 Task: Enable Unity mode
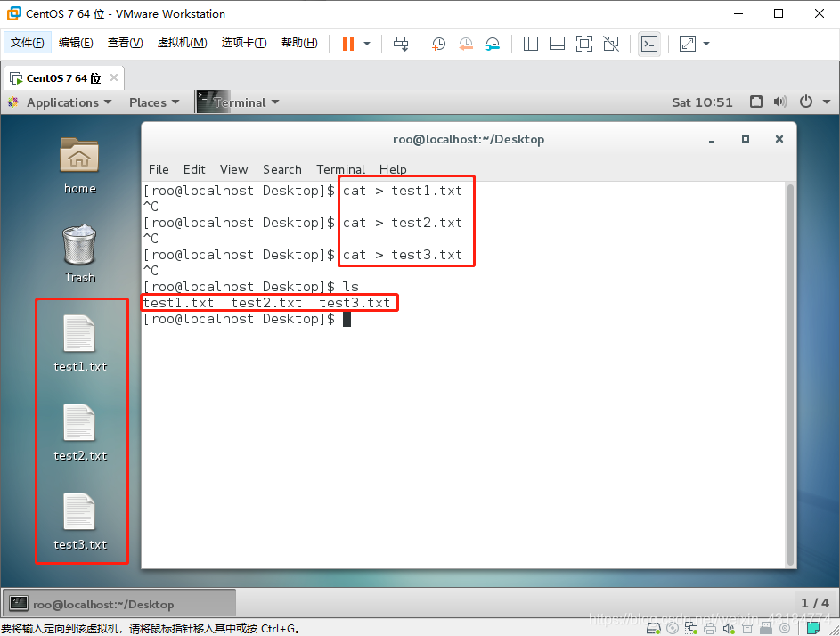click(610, 43)
